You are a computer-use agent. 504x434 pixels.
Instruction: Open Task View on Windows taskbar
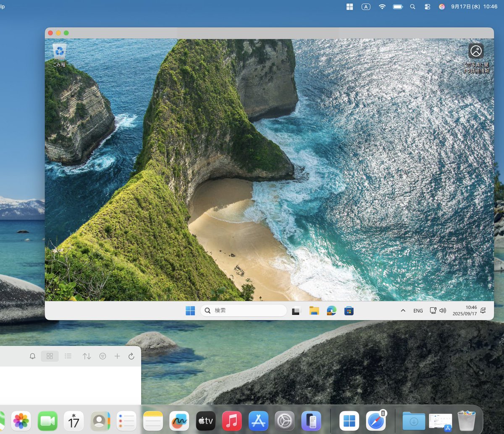coord(296,311)
